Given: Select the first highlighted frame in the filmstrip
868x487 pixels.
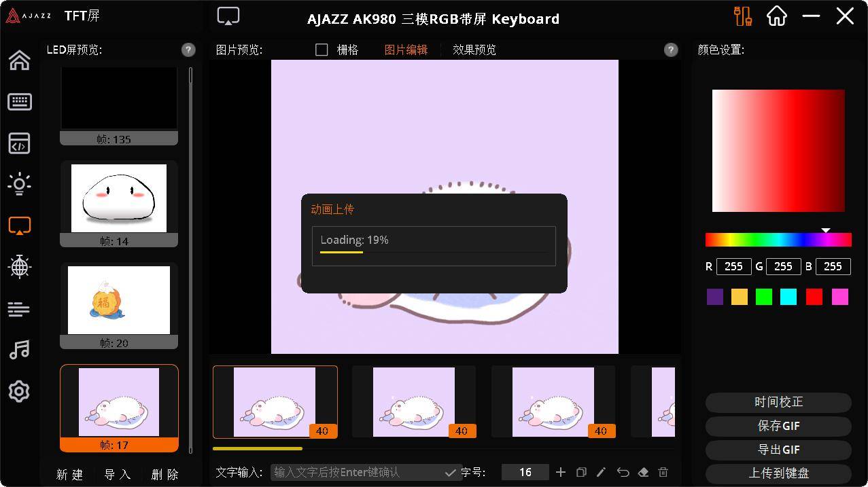Looking at the screenshot, I should click(275, 402).
